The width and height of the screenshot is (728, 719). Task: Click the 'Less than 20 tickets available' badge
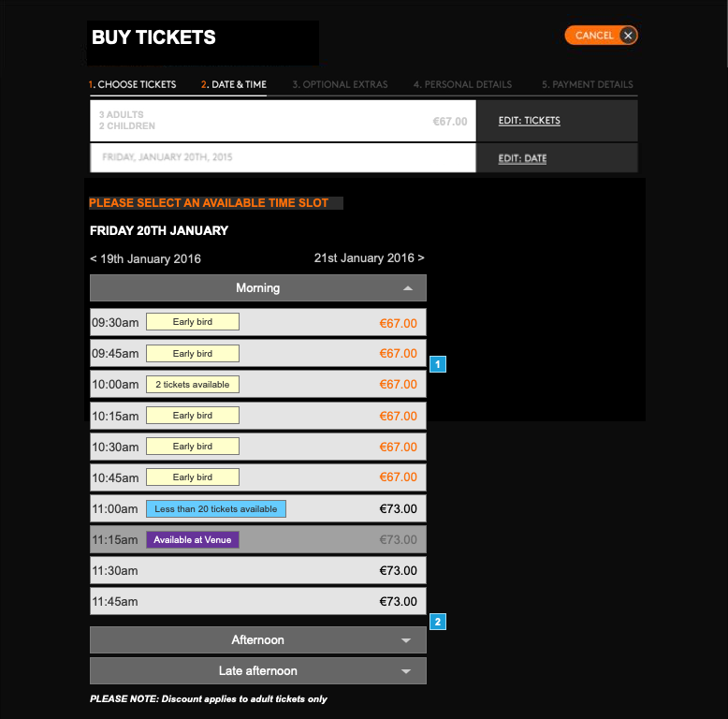(216, 508)
